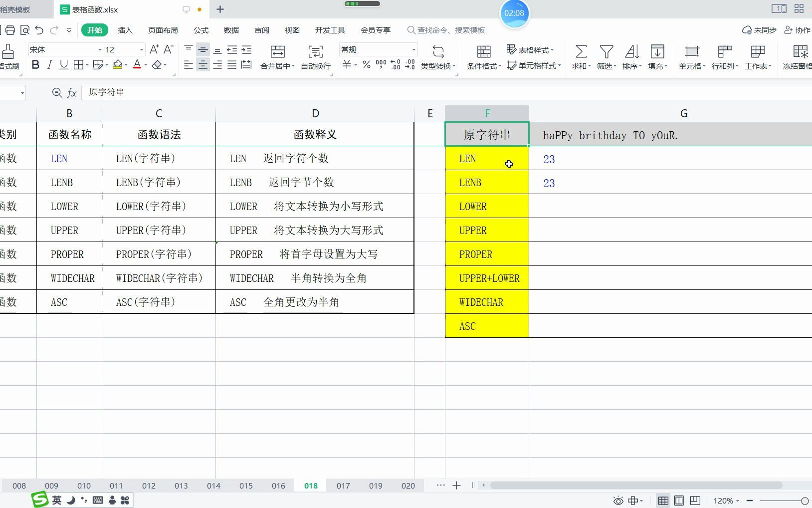Image resolution: width=812 pixels, height=508 pixels.
Task: Open the font name dropdown
Action: click(100, 50)
